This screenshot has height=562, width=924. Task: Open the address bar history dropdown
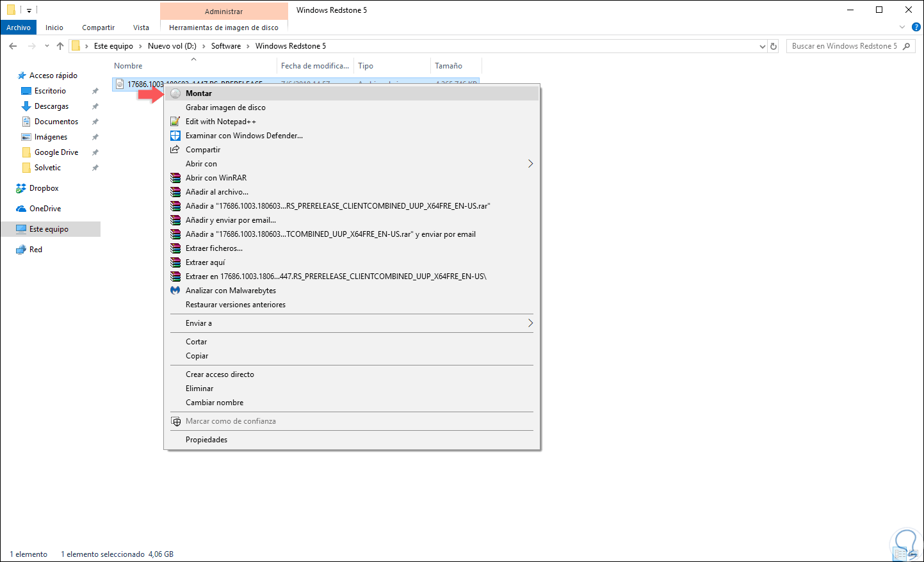tap(762, 46)
